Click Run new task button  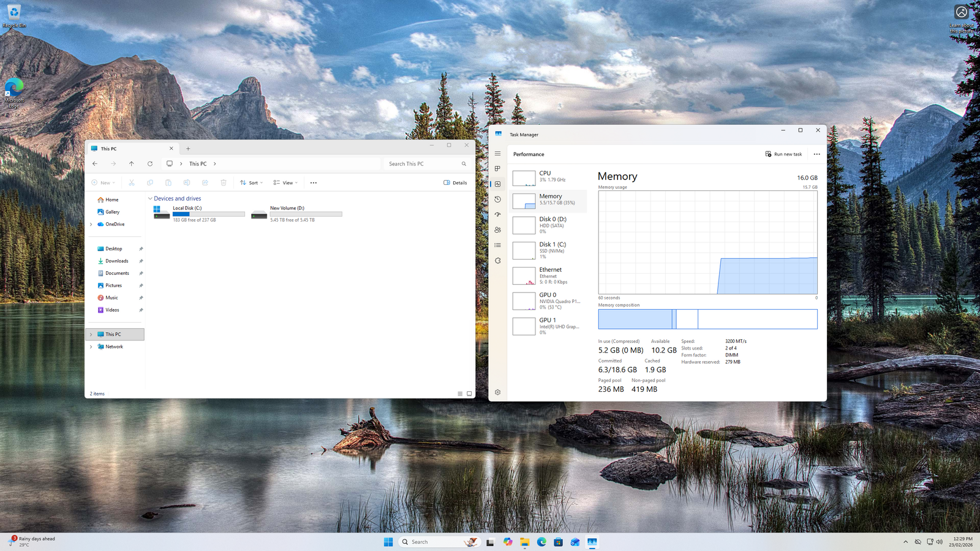point(783,154)
